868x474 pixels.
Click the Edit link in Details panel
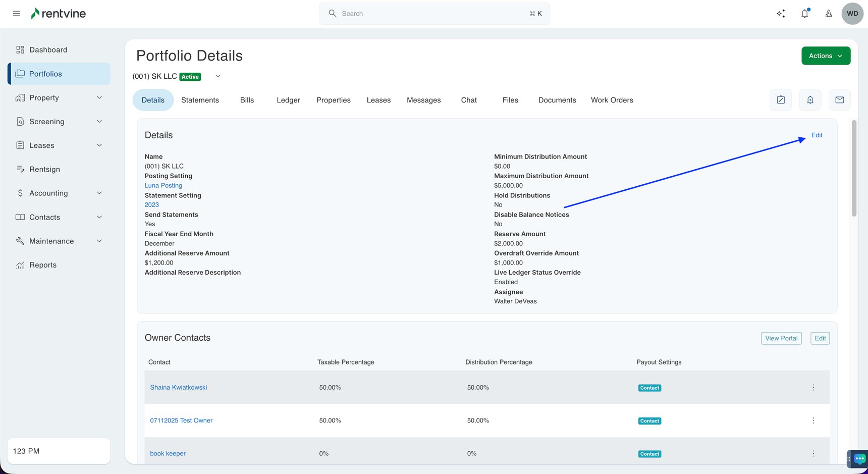(817, 135)
